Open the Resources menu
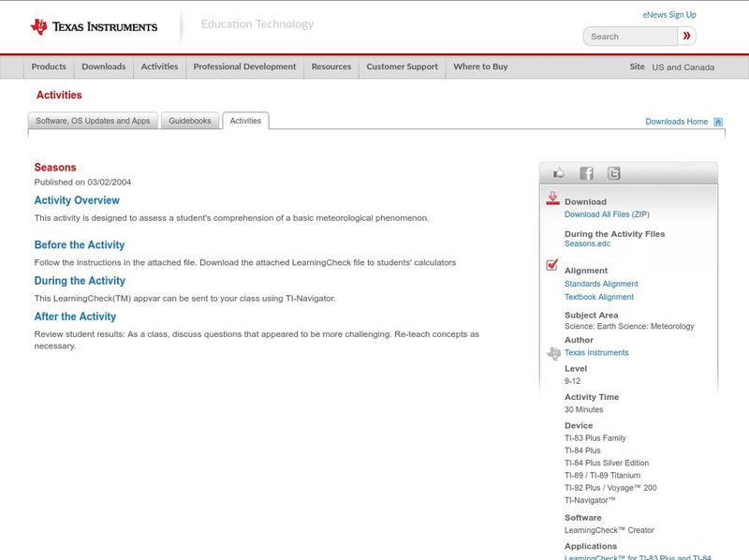This screenshot has width=749, height=560. (333, 66)
